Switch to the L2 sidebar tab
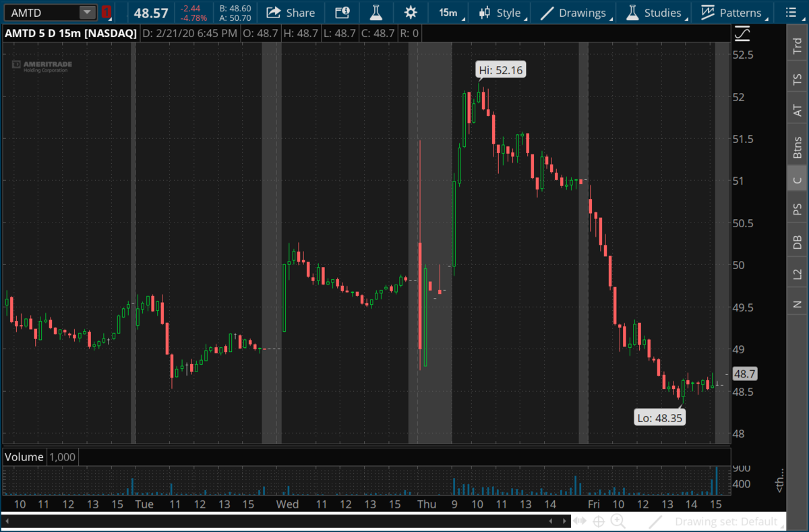This screenshot has width=809, height=532. tap(798, 274)
